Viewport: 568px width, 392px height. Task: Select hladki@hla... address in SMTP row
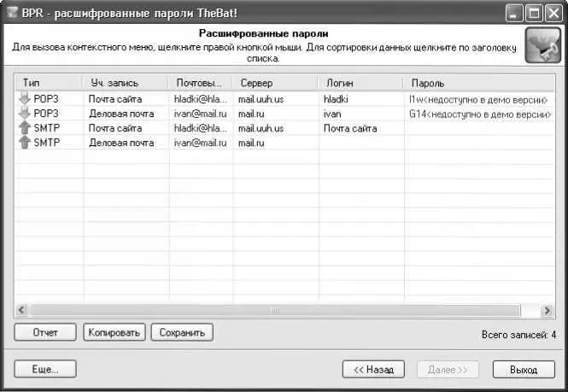tap(201, 128)
